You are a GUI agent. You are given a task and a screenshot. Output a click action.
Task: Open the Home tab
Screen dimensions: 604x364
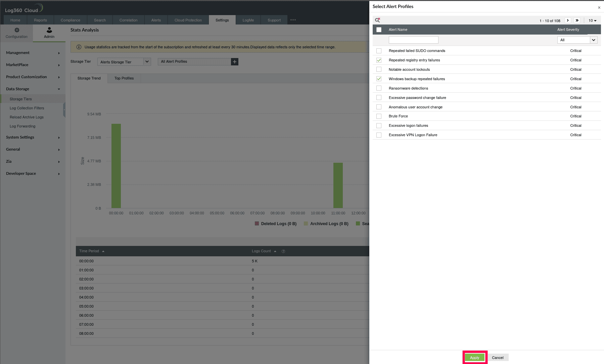coord(15,20)
